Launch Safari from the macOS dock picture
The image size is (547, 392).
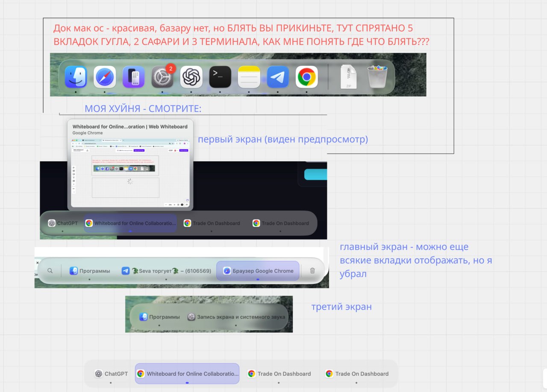tap(105, 77)
